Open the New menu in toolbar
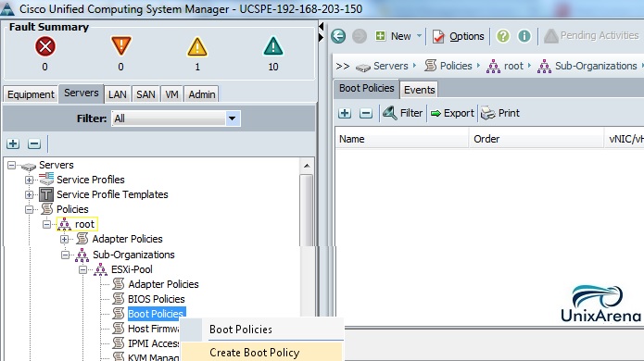This screenshot has width=644, height=361. click(x=394, y=36)
